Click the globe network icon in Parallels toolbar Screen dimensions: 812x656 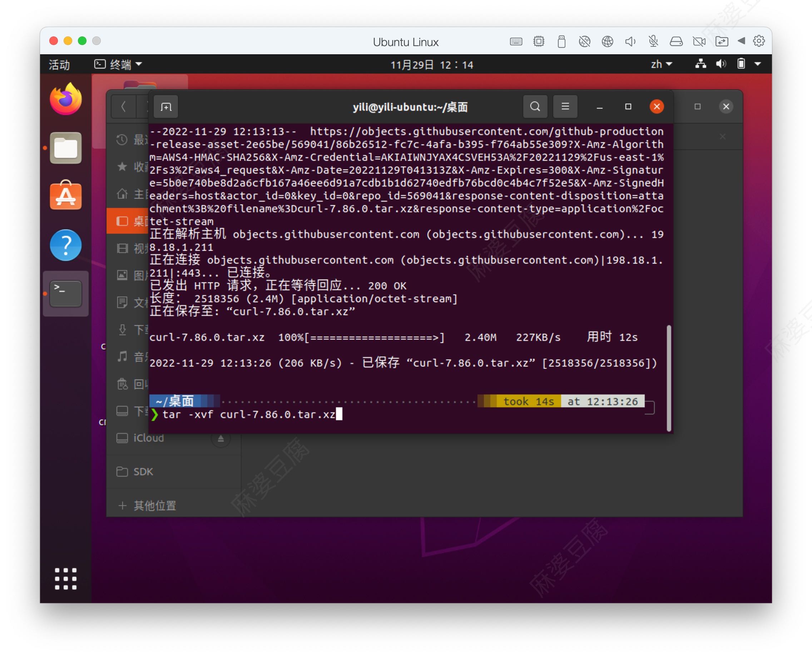[x=608, y=41]
